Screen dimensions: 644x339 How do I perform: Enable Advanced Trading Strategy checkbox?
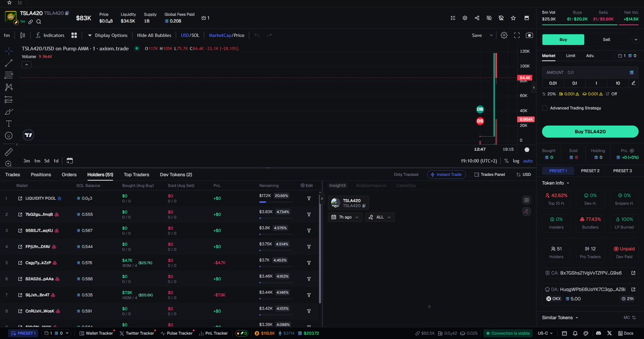pos(545,108)
